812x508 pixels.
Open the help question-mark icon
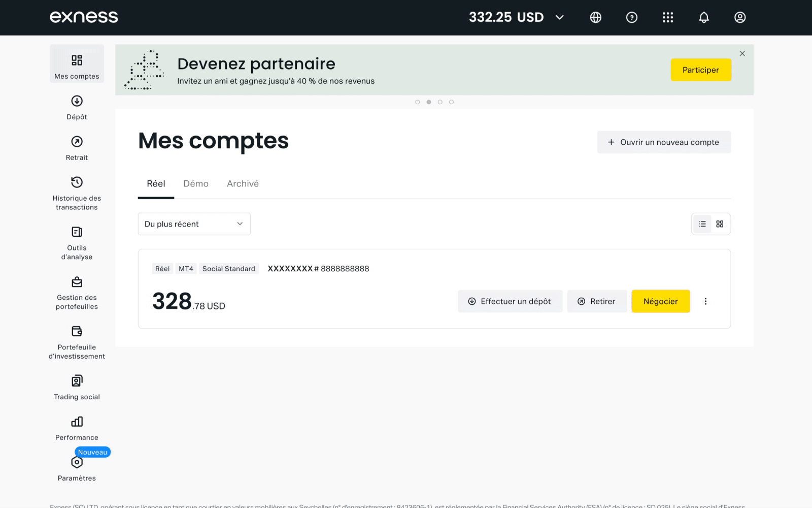tap(632, 17)
